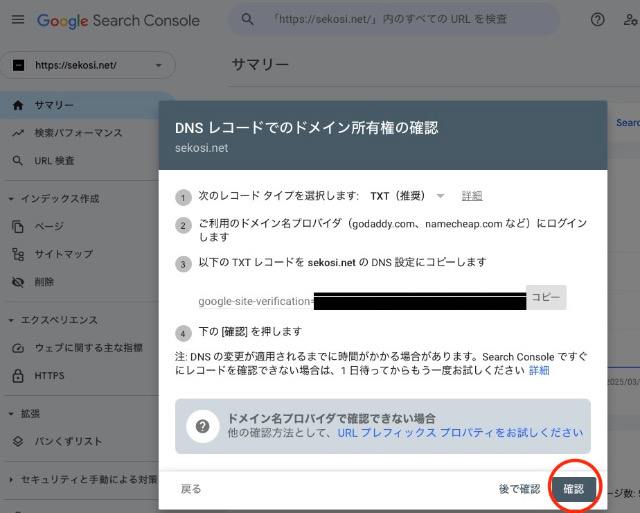Click the サイトマップ icon in sidebar
This screenshot has height=513, width=640.
pos(17,254)
